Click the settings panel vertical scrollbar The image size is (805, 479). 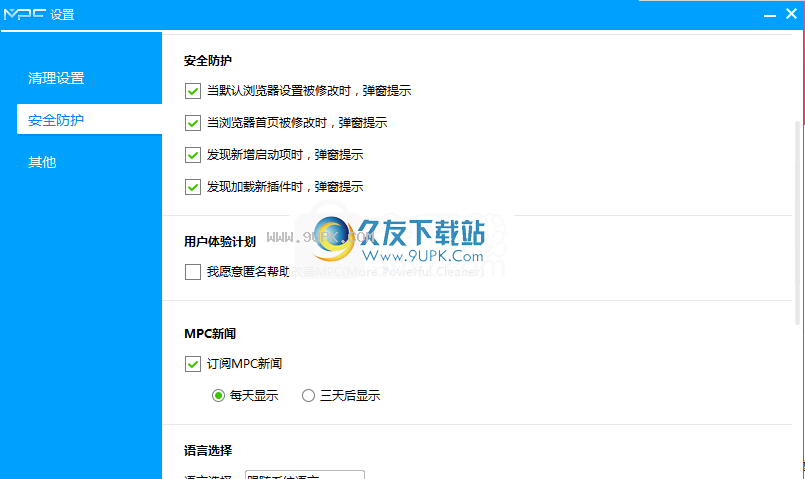coord(797,223)
